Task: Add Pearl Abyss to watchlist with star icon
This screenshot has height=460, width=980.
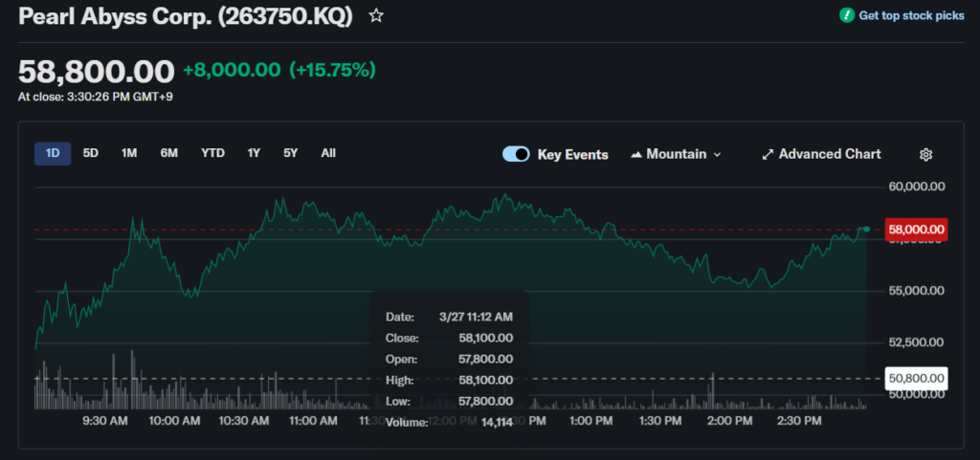Action: pyautogui.click(x=377, y=16)
